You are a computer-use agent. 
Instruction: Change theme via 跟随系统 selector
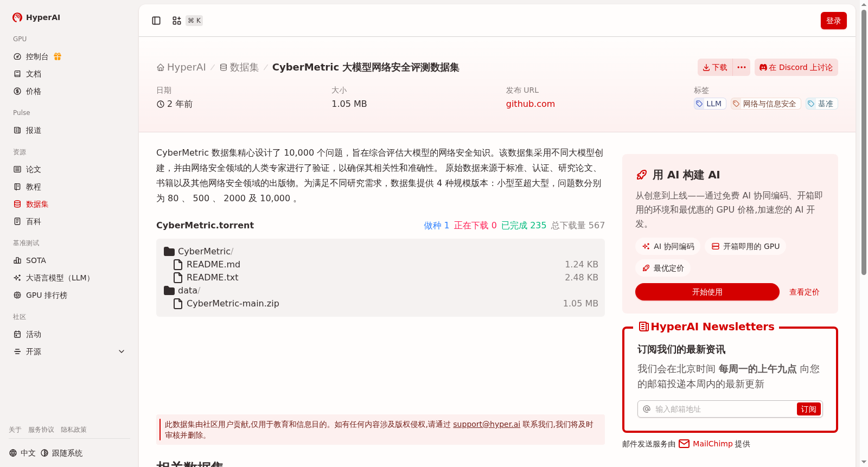click(x=61, y=453)
